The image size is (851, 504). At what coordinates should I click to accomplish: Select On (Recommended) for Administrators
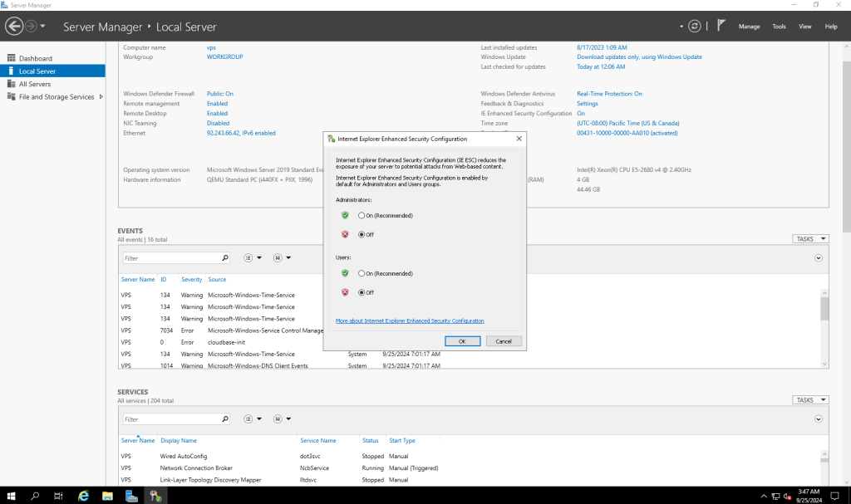click(362, 216)
